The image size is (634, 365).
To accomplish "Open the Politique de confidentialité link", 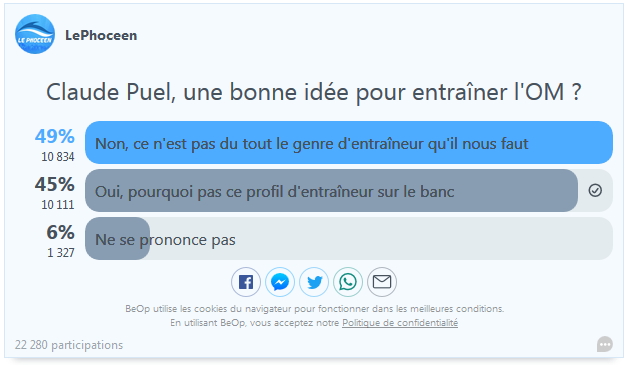I will pos(400,323).
